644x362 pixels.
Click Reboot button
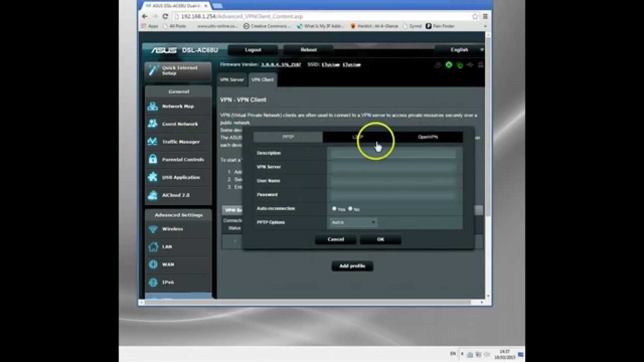308,50
